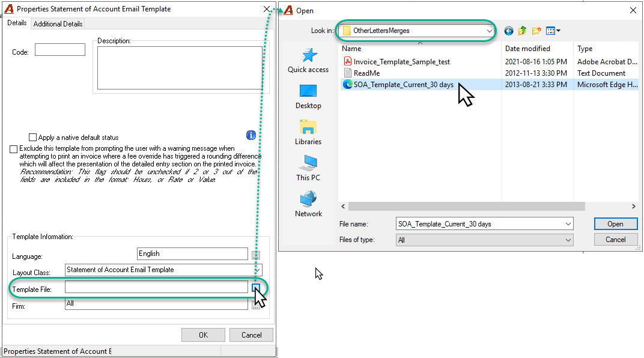Viewport: 644px width, 358px height.
Task: Click Cancel in the Open dialog
Action: [x=616, y=239]
